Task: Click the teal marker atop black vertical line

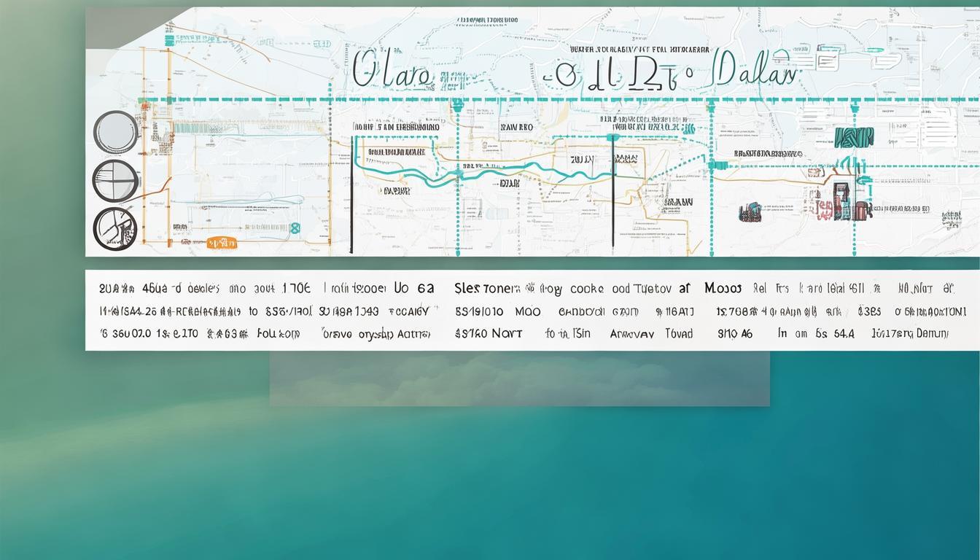Action: coord(612,137)
